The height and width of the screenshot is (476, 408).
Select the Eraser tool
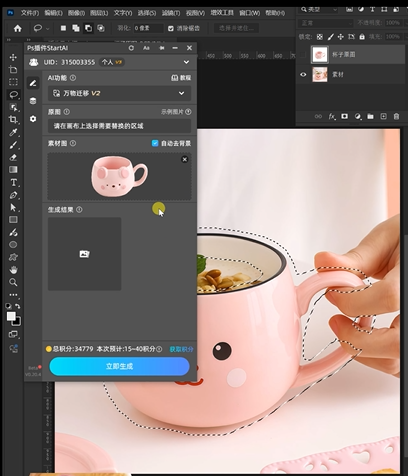tap(13, 157)
